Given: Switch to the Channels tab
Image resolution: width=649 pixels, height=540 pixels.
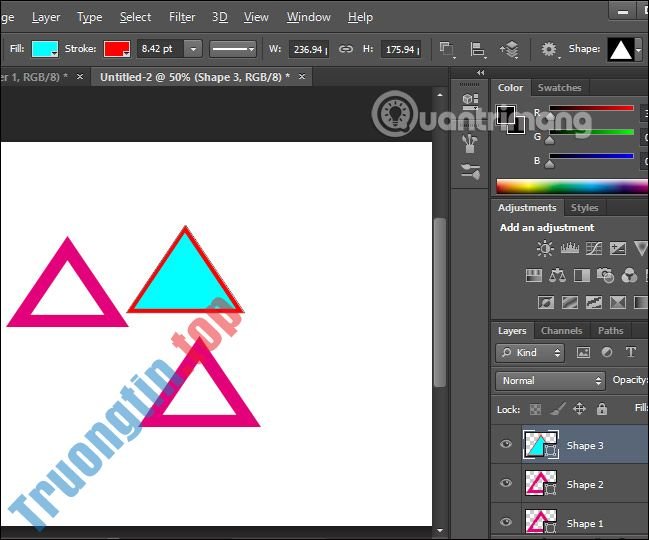Looking at the screenshot, I should [562, 331].
